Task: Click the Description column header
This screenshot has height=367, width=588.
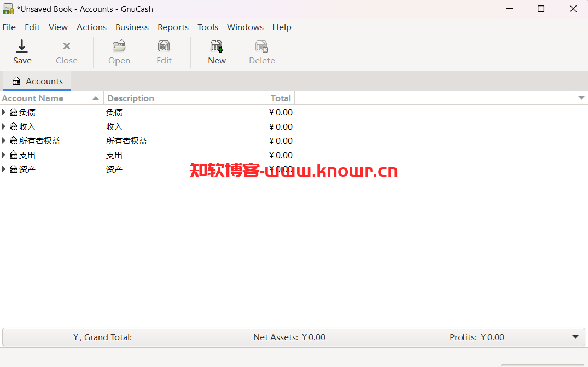Action: tap(166, 98)
